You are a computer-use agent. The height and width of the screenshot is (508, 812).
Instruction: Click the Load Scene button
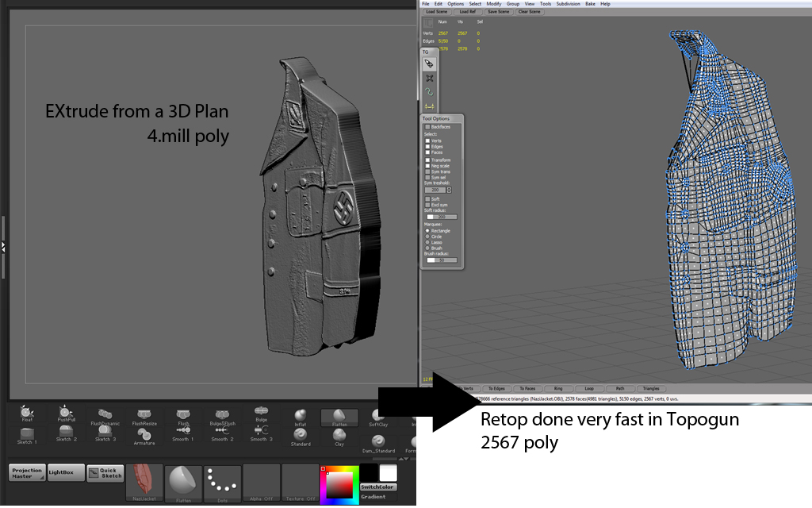click(x=437, y=12)
